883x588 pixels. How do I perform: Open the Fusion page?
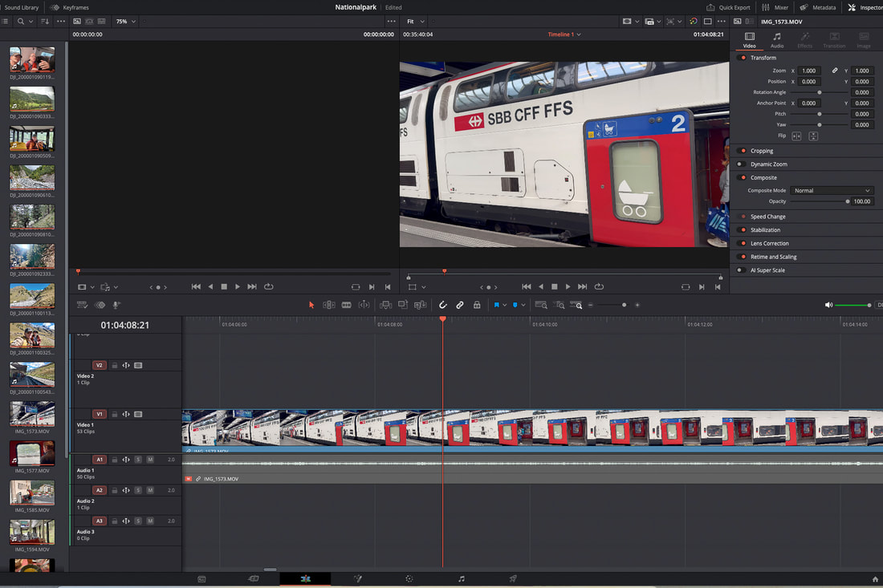pyautogui.click(x=358, y=578)
